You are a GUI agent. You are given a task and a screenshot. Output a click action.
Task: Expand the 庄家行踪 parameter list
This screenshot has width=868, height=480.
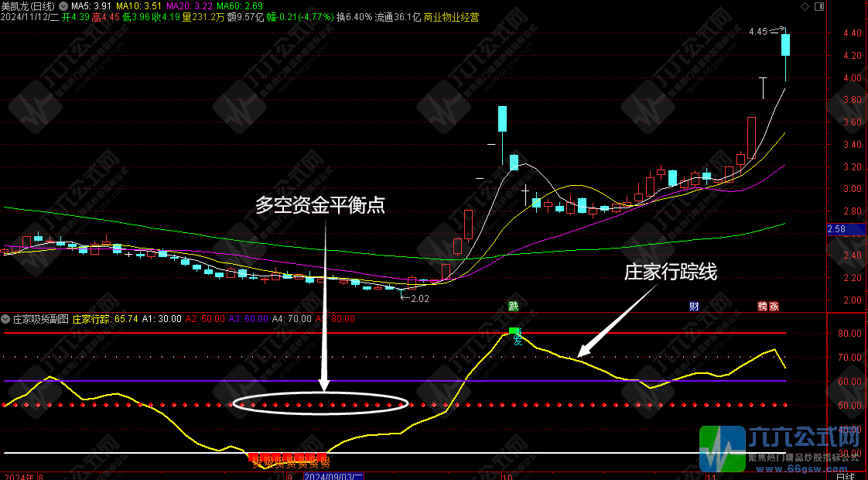92,318
